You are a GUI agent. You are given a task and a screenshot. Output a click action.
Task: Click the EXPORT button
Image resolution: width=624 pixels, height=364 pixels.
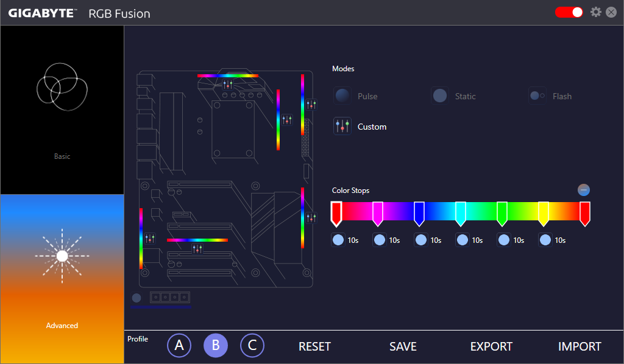pos(491,346)
